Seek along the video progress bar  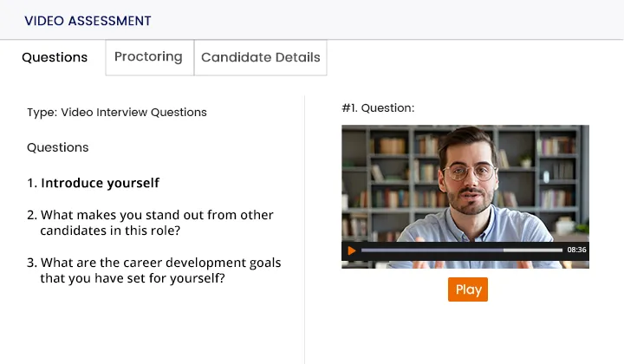tap(462, 250)
